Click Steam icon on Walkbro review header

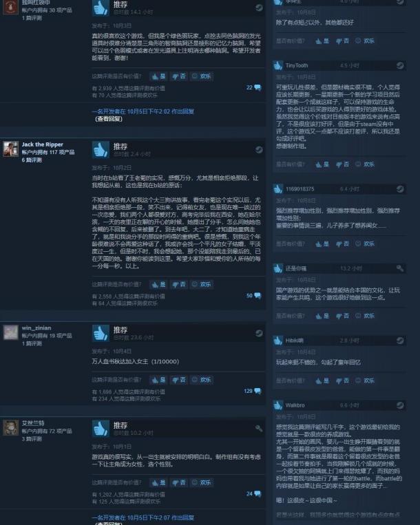coord(400,405)
